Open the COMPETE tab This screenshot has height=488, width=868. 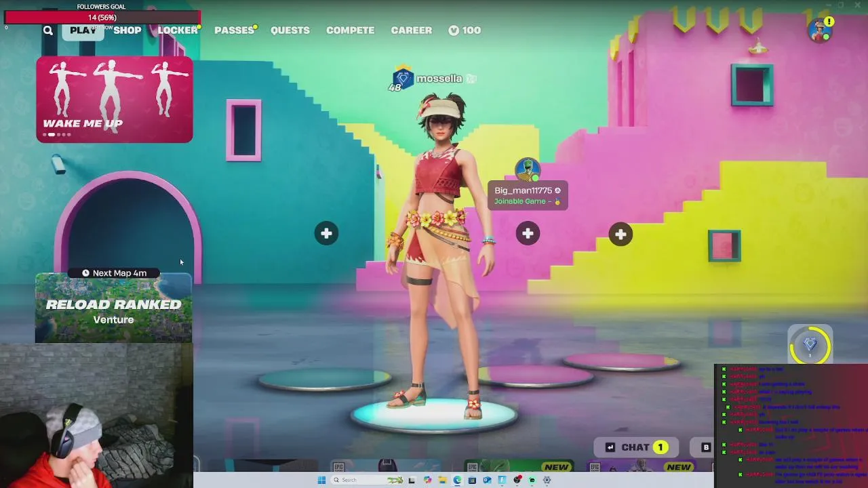(350, 30)
